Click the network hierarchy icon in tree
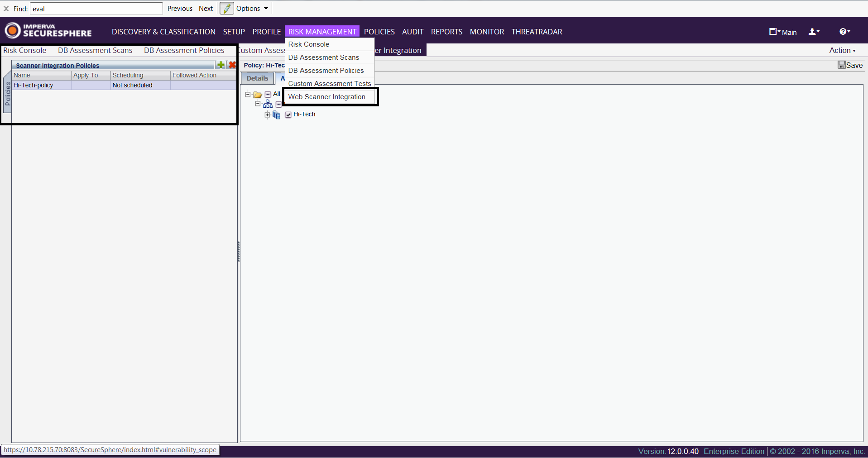Screen dimensions: 868x458 (268, 104)
